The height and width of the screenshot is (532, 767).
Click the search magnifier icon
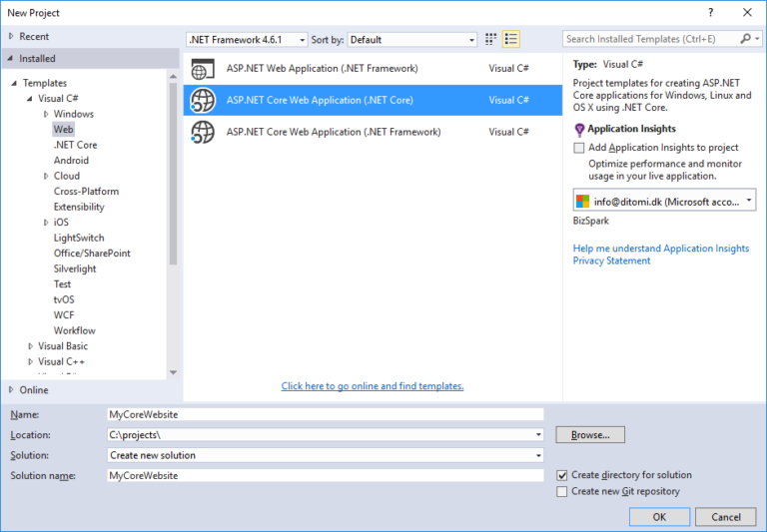pos(745,39)
